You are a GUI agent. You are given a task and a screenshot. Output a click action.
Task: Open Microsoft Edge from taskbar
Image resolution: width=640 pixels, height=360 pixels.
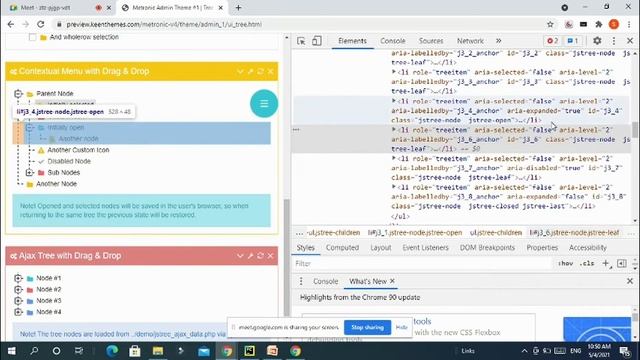112,351
